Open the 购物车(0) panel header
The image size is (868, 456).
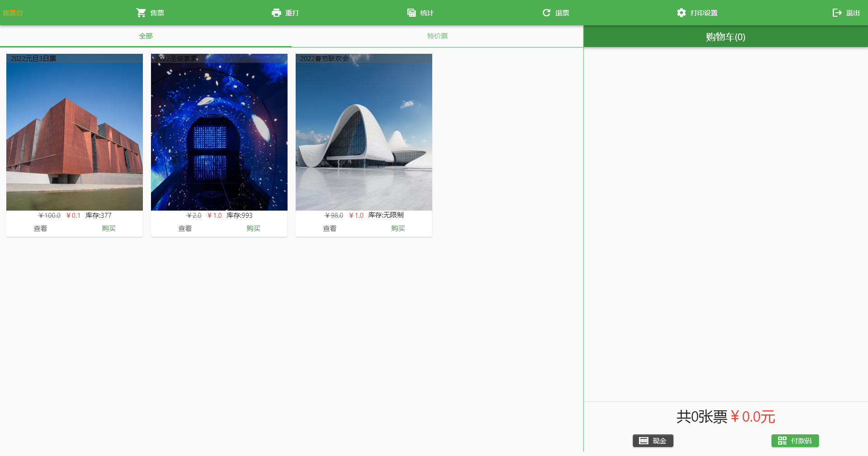click(725, 37)
